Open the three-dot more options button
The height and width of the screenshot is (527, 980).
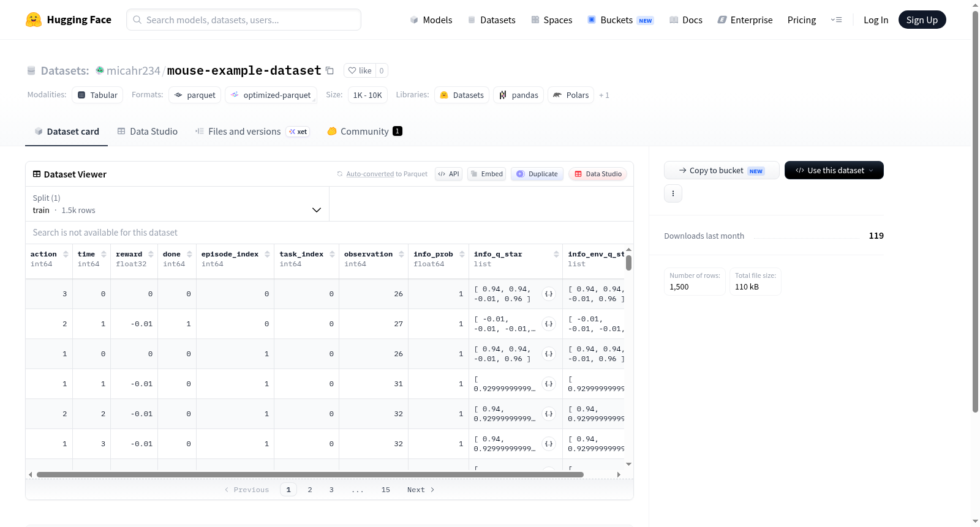(x=673, y=193)
